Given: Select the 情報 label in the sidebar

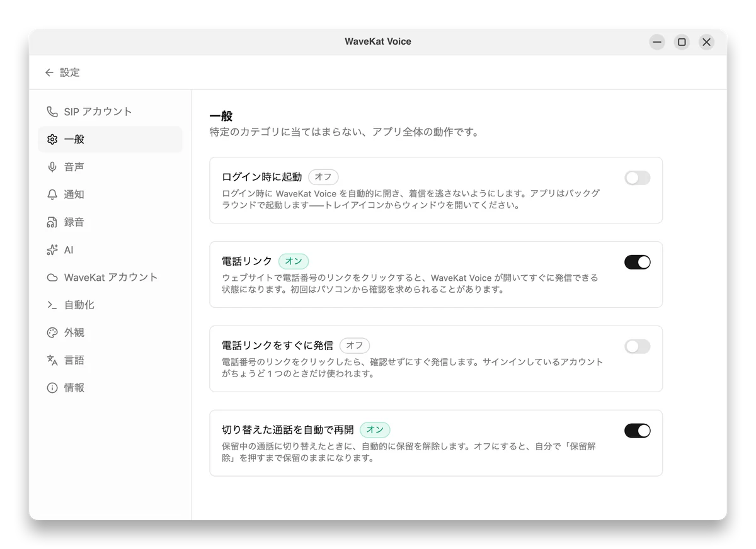Looking at the screenshot, I should [74, 388].
